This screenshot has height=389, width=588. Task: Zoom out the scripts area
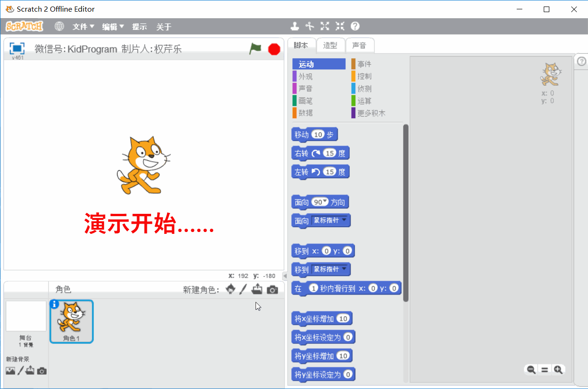click(531, 369)
